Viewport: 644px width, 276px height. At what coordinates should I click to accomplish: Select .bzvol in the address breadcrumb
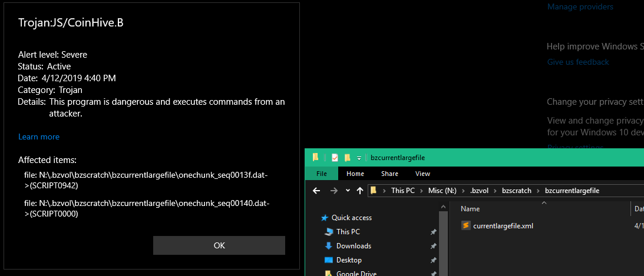click(479, 191)
